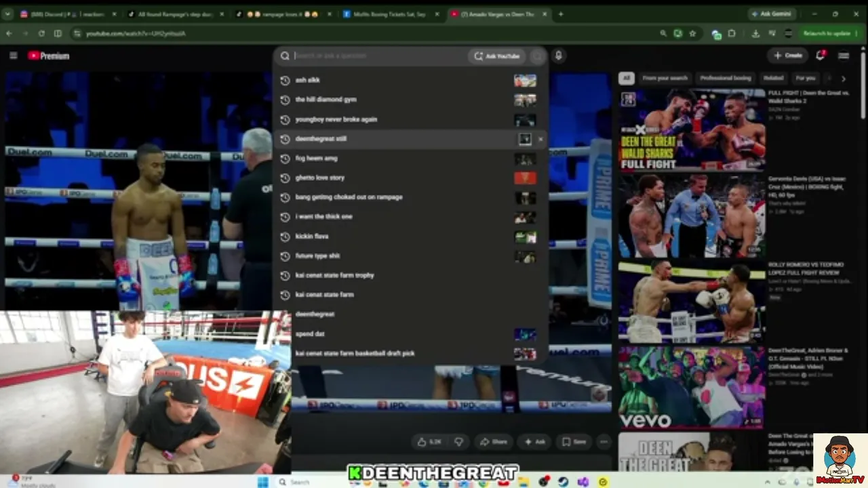Open 'Deen the Great vs Walid Sharks' thumbnail

point(692,129)
